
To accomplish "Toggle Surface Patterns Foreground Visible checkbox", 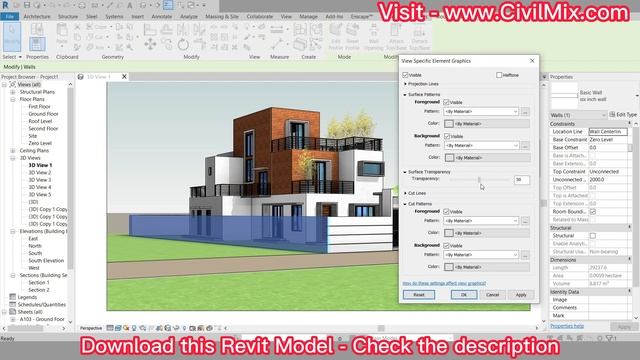I will coord(447,102).
